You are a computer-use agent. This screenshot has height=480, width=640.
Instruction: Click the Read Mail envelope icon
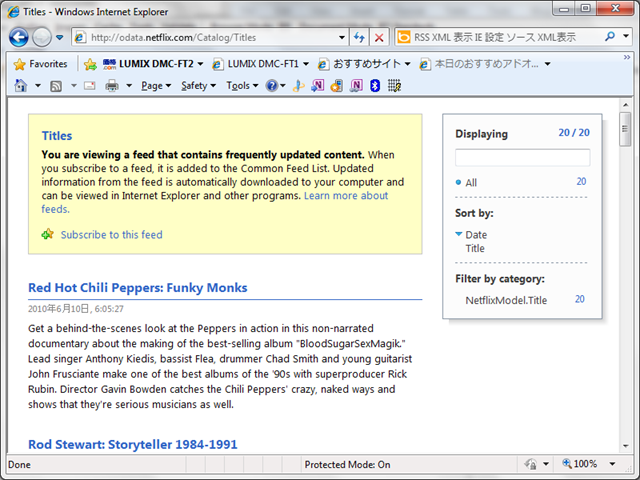pos(89,86)
